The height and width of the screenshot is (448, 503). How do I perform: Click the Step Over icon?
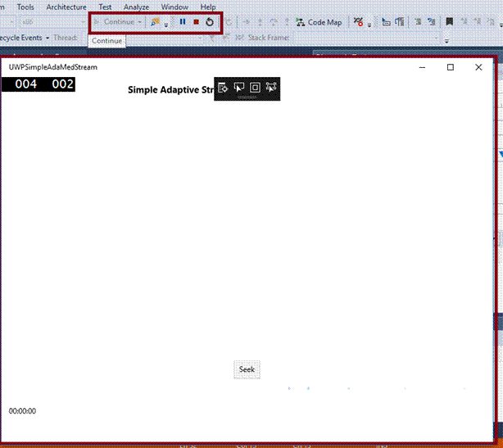[x=274, y=22]
